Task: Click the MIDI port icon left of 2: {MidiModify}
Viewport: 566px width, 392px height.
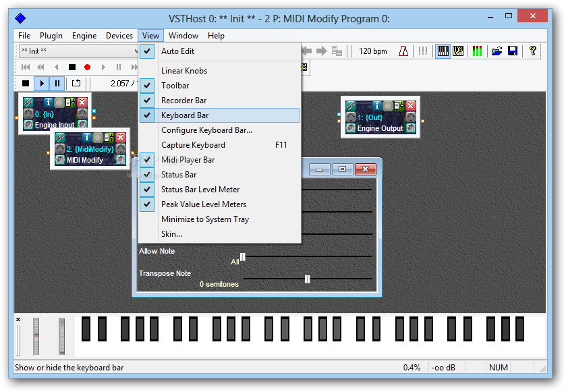Action: point(60,148)
